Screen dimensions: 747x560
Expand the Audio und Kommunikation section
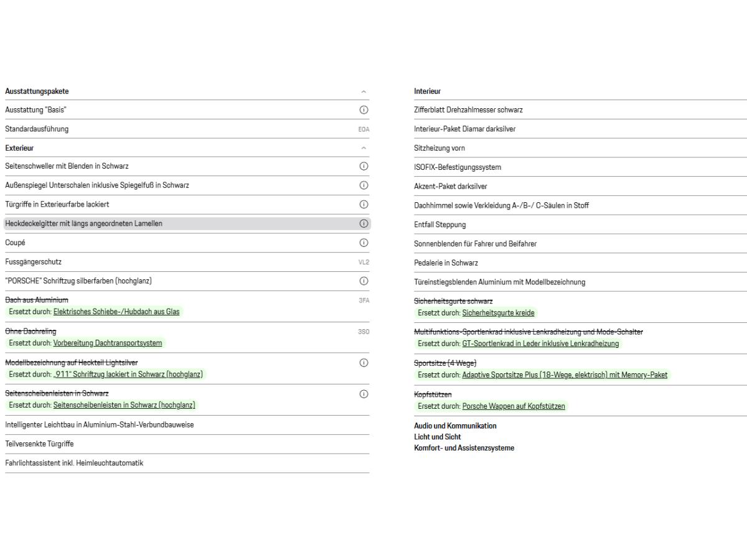click(x=455, y=426)
